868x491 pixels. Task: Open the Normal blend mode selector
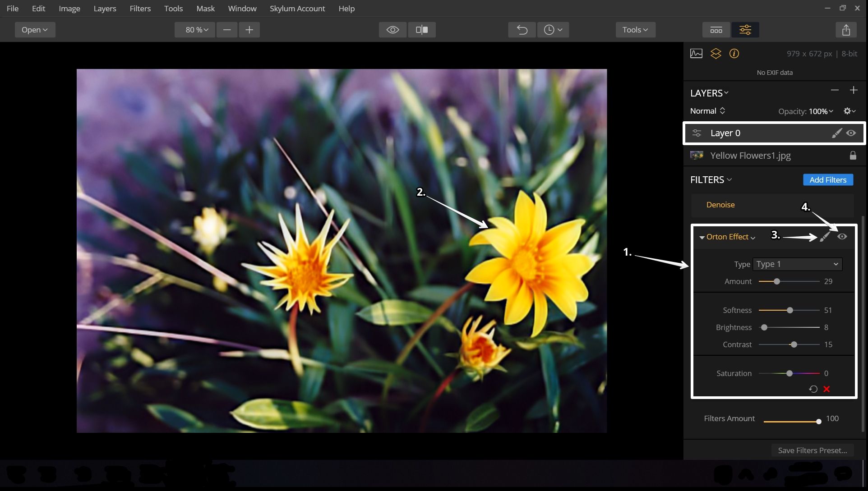pos(707,111)
